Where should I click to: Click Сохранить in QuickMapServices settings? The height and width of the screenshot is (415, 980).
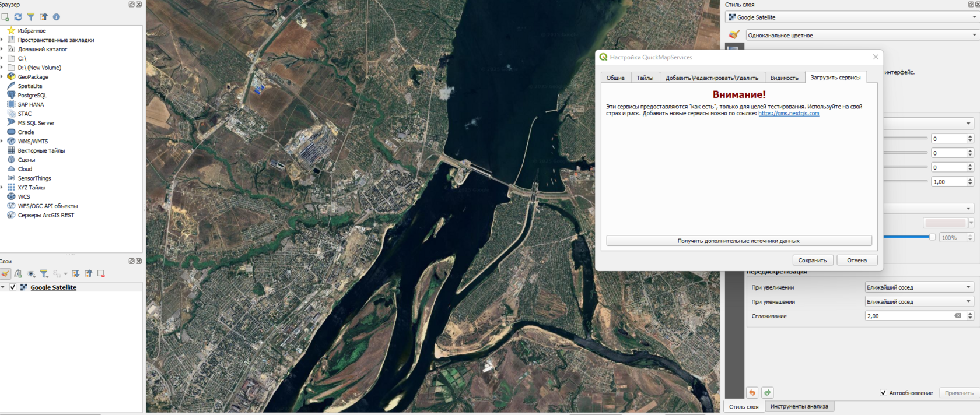click(813, 261)
